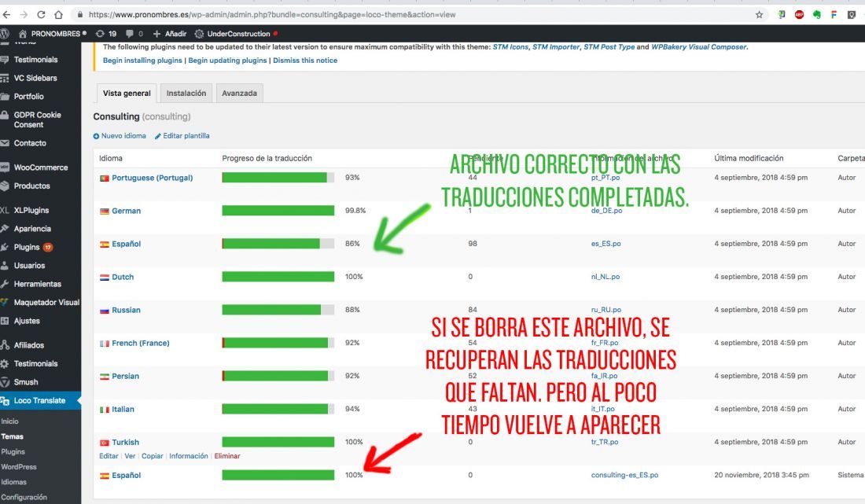Open the Añadir new content menu
865x504 pixels.
pos(170,34)
